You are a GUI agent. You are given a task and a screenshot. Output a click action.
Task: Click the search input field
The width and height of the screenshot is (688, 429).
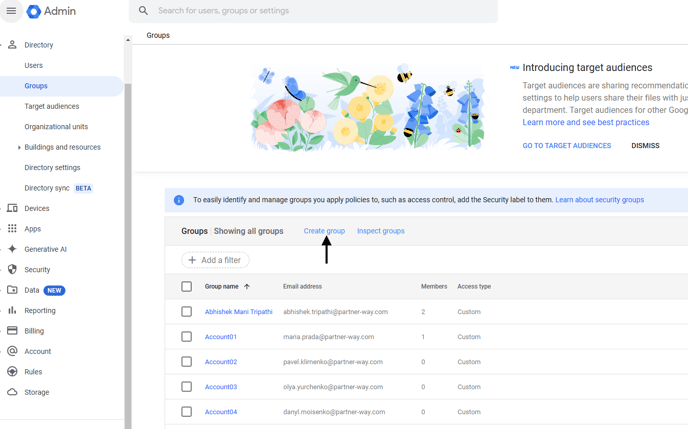click(320, 11)
